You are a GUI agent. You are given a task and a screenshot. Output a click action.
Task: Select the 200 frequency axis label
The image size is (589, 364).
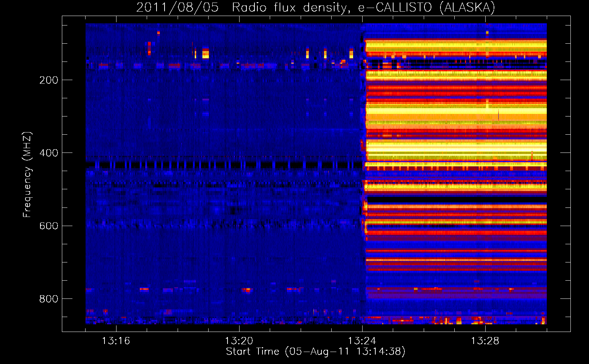(49, 80)
